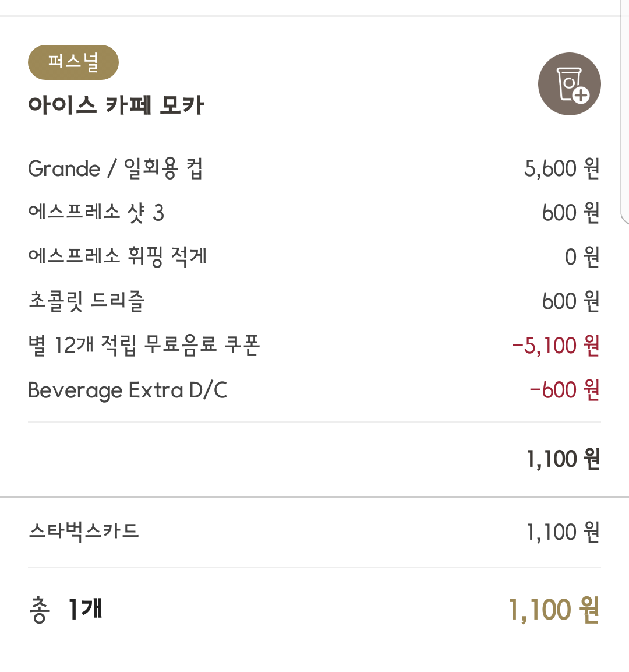
Task: Tap the -600 원 extra discount amount
Action: coord(564,390)
